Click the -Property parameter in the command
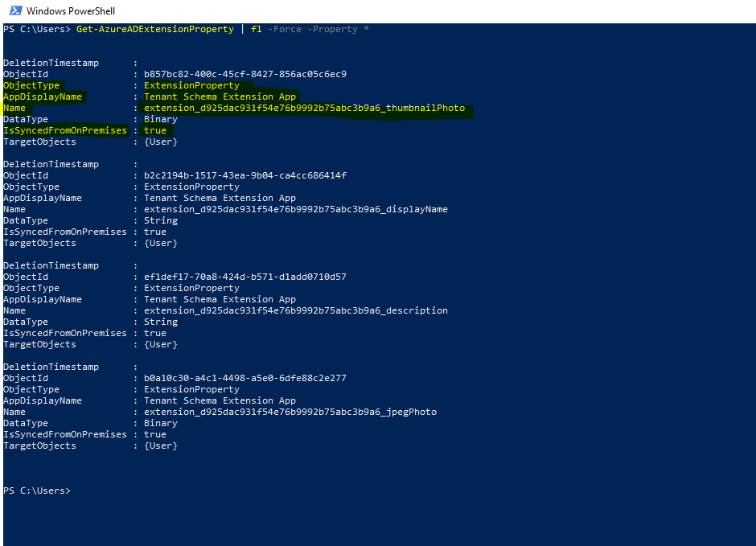The image size is (756, 546). pyautogui.click(x=333, y=30)
